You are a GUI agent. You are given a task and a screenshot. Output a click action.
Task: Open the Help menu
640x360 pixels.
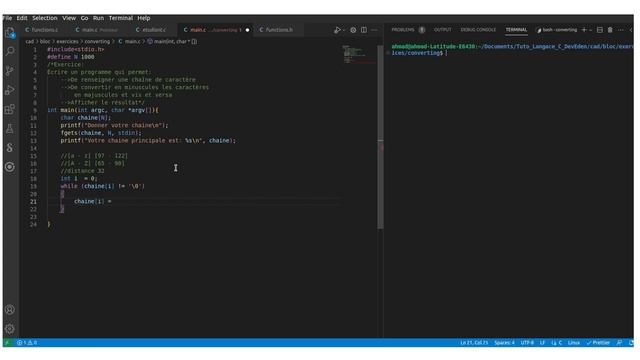pos(144,18)
